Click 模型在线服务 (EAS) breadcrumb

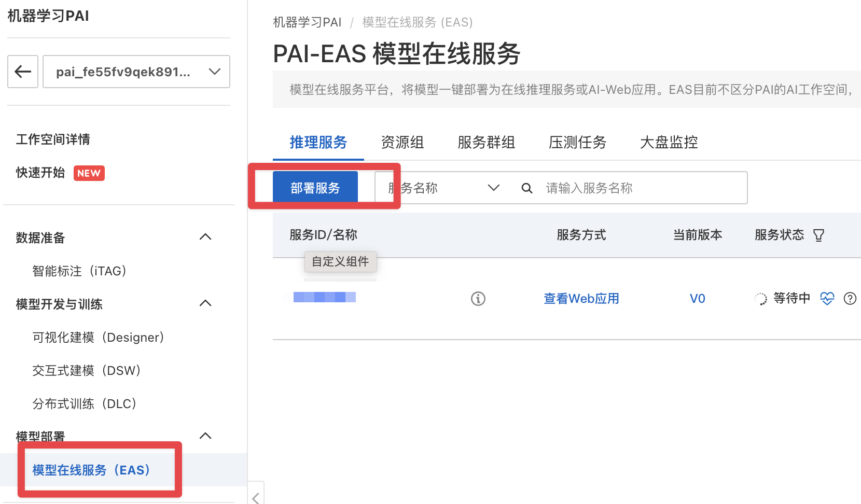[x=418, y=22]
